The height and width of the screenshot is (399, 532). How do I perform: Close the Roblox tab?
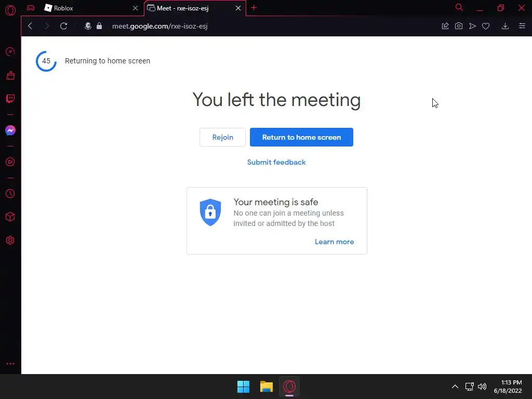point(136,8)
